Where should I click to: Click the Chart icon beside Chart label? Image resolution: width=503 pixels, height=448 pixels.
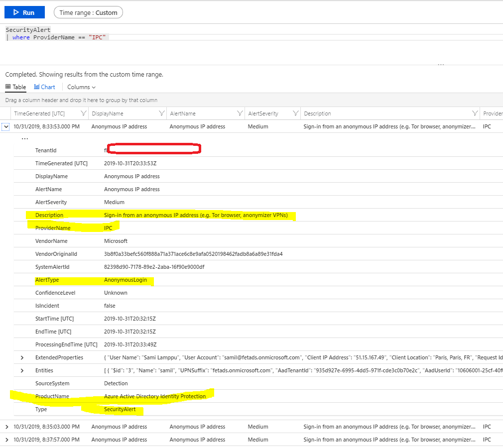point(37,87)
